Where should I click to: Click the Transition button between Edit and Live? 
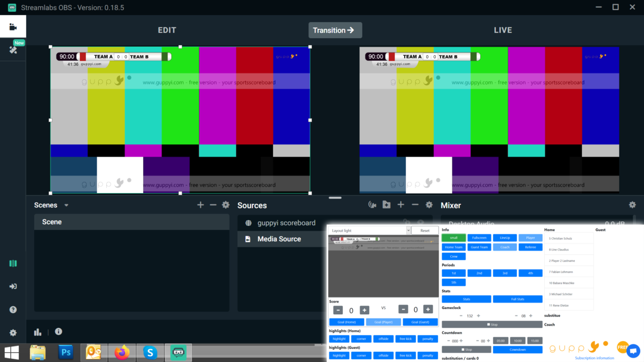(x=335, y=30)
